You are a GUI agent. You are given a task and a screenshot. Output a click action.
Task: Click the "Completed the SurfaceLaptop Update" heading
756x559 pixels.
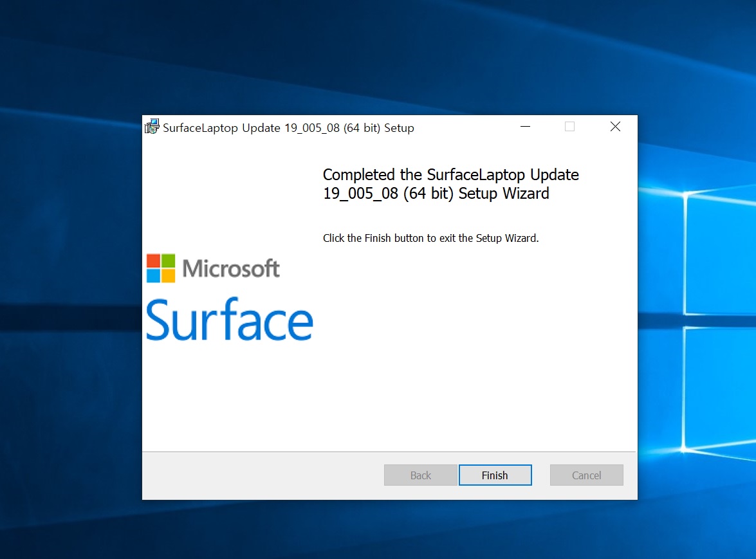(451, 183)
